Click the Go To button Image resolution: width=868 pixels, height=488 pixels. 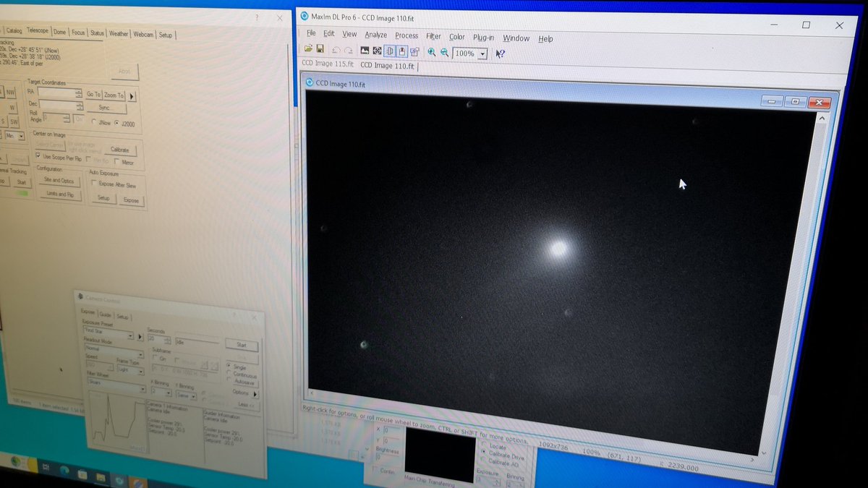pyautogui.click(x=93, y=95)
